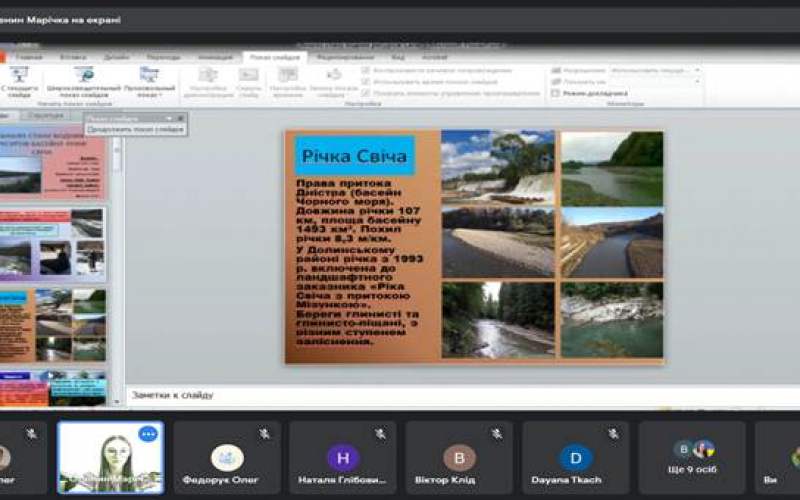This screenshot has height=500, width=800.
Task: Toggle the 'Use timings' checkbox
Action: pyautogui.click(x=365, y=82)
